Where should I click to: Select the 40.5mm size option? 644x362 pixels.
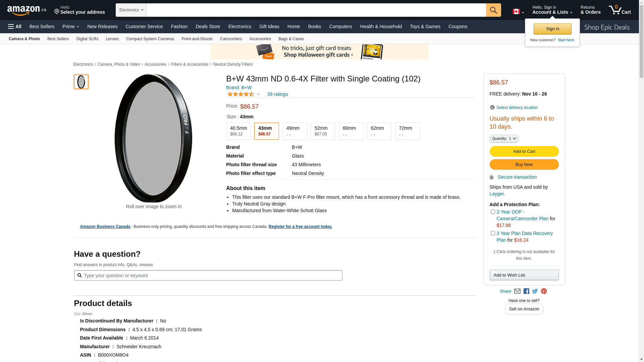click(x=238, y=131)
